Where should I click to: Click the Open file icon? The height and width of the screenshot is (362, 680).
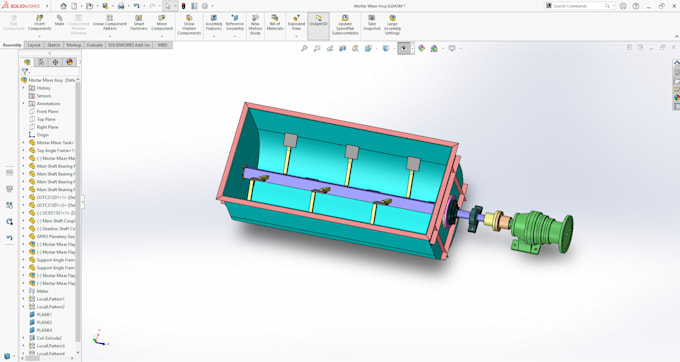click(89, 6)
